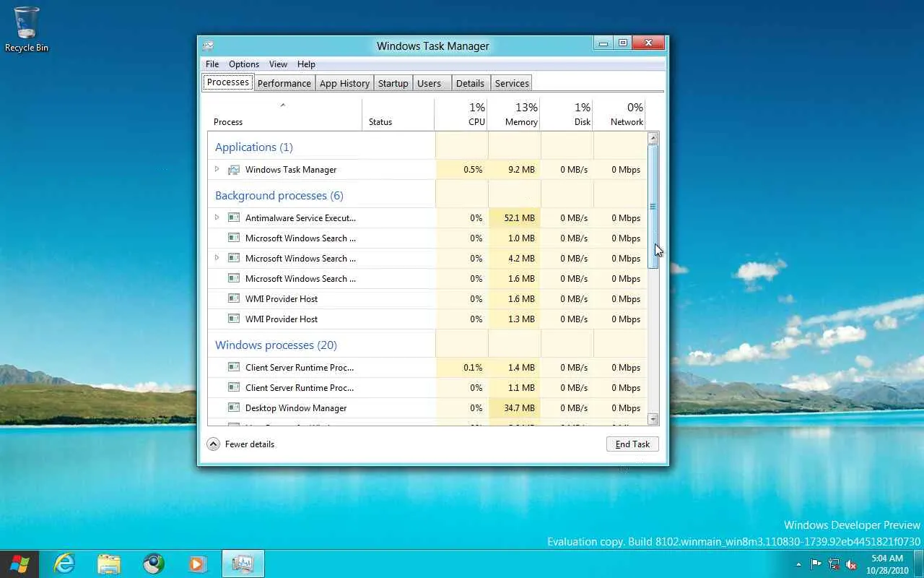
Task: Click the scrollbar up arrow
Action: (x=653, y=138)
